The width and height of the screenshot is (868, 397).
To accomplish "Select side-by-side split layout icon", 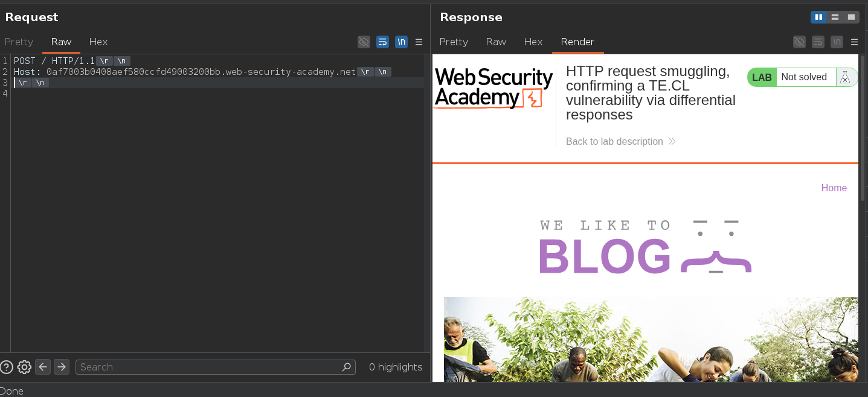I will coord(818,17).
